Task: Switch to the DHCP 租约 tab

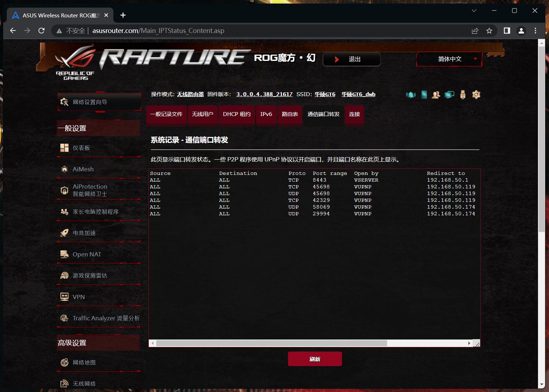Action: 237,114
